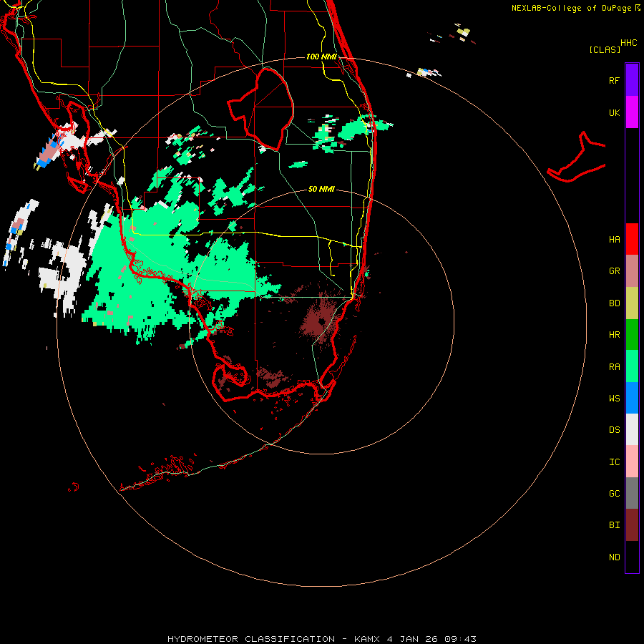The image size is (644, 644).
Task: Click the ND legend label
Action: 614,557
